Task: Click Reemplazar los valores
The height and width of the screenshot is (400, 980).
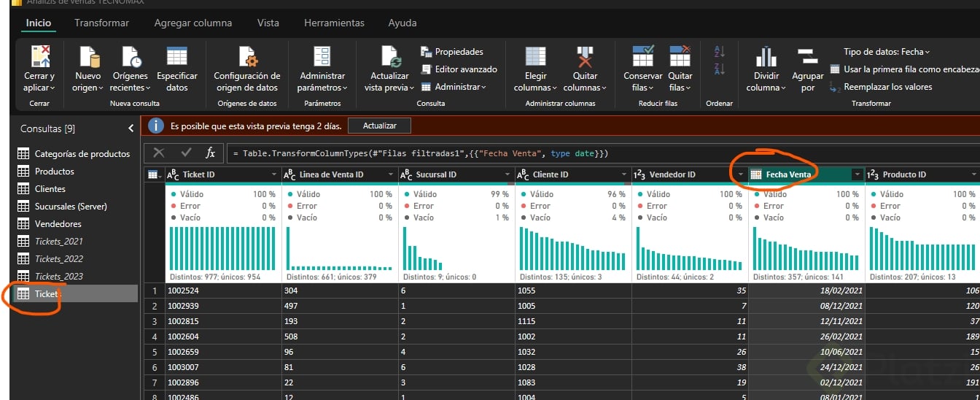Action: (881, 87)
